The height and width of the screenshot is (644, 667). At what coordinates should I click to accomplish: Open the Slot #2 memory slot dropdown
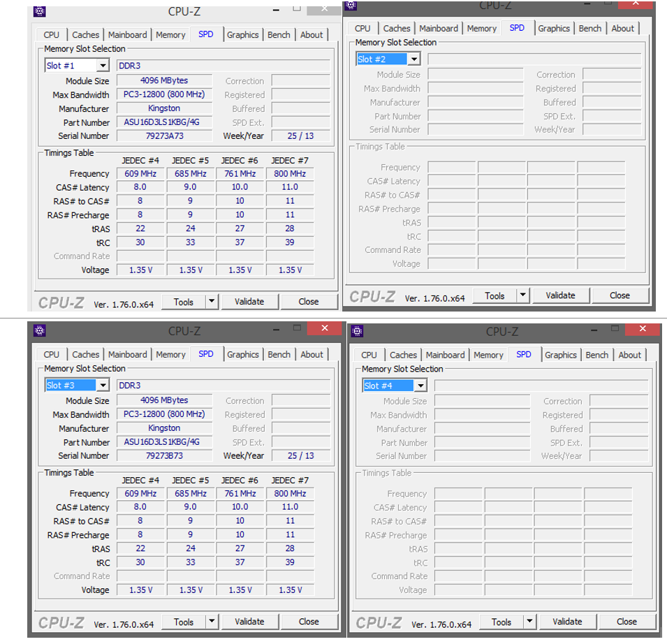(x=414, y=59)
